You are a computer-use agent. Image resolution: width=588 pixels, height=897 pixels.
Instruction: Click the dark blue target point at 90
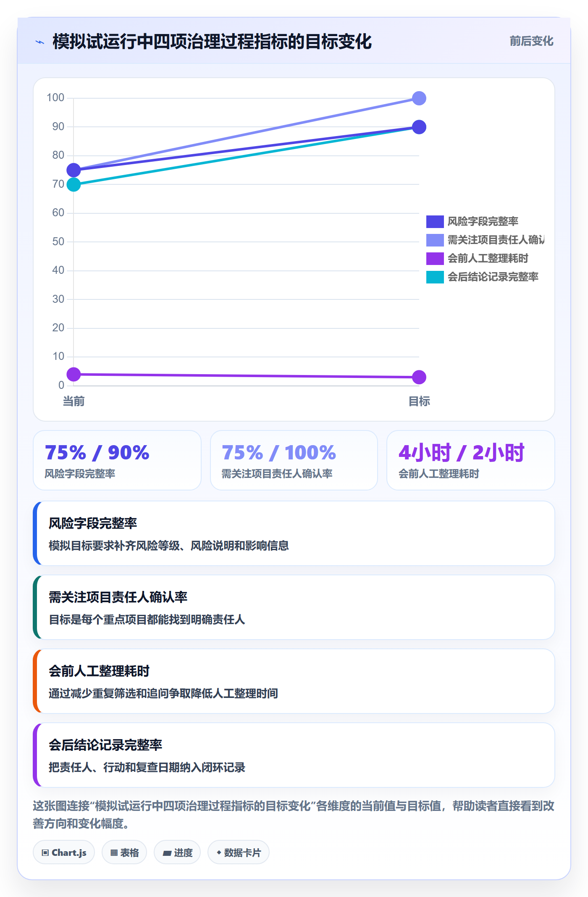(x=419, y=127)
